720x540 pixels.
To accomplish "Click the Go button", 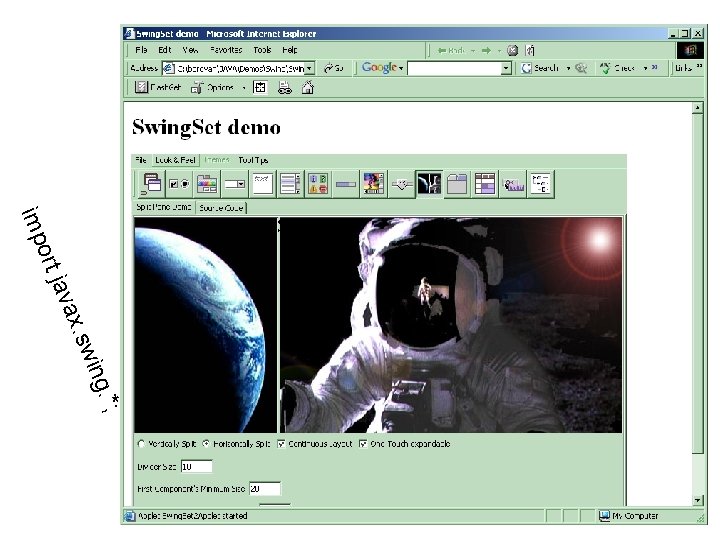I will (x=334, y=68).
